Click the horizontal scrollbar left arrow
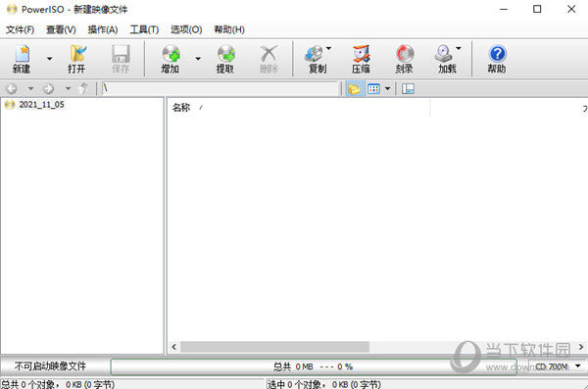Viewport: 588px width, 389px height. [174, 347]
